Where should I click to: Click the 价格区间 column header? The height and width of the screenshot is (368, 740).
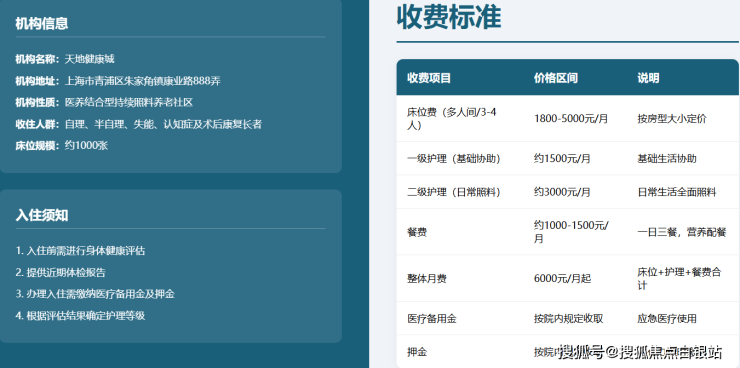pyautogui.click(x=555, y=78)
